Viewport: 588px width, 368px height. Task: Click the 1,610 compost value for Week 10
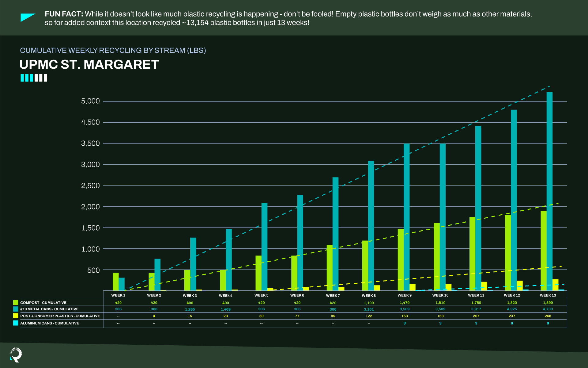pos(440,303)
